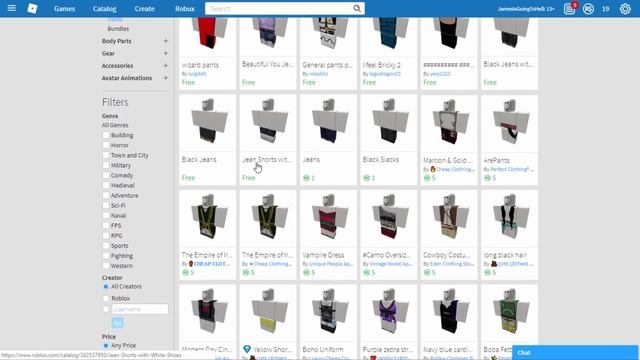Open the account username in header
The width and height of the screenshot is (640, 360).
(526, 9)
